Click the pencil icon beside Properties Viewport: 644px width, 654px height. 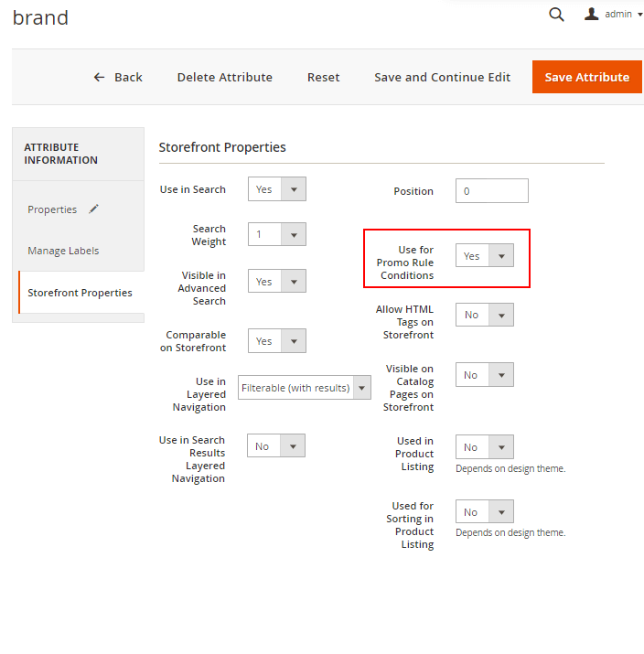[93, 209]
